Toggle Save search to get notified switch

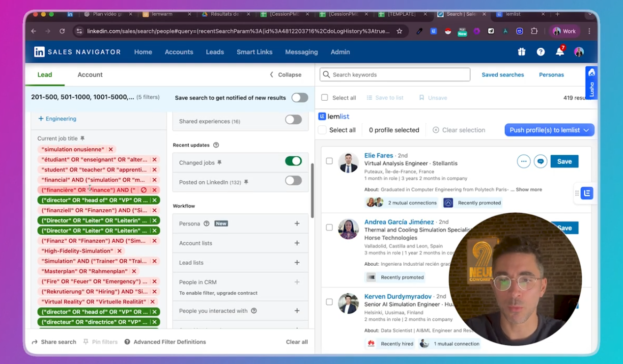click(x=300, y=97)
